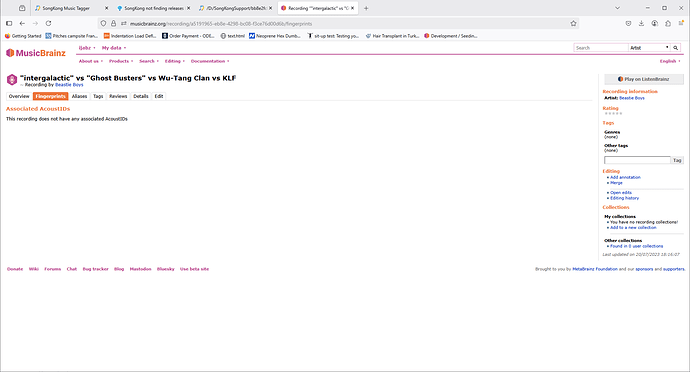
Task: Click the site permissions icon in address bar
Action: pos(124,23)
